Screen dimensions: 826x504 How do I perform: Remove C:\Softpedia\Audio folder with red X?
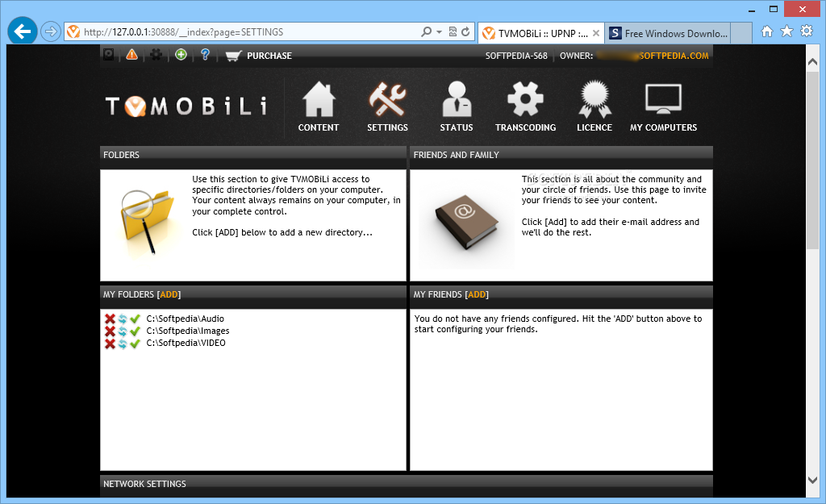click(x=110, y=319)
